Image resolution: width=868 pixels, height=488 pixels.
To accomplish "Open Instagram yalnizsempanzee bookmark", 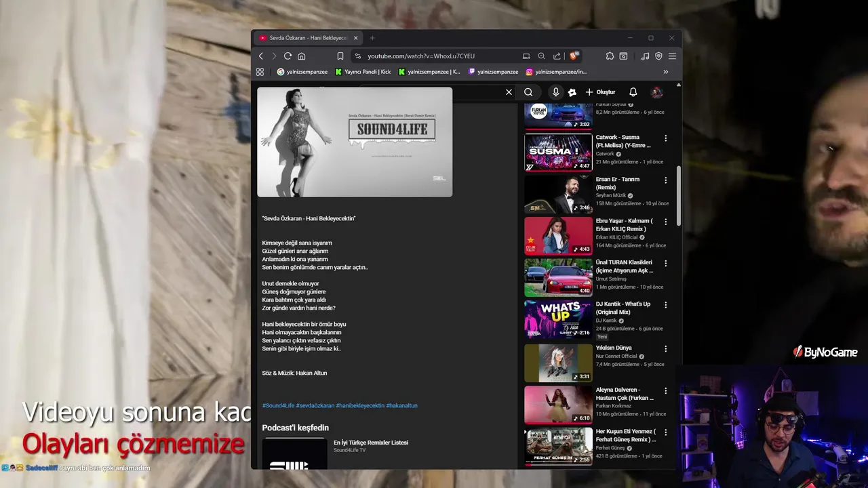I will click(556, 72).
